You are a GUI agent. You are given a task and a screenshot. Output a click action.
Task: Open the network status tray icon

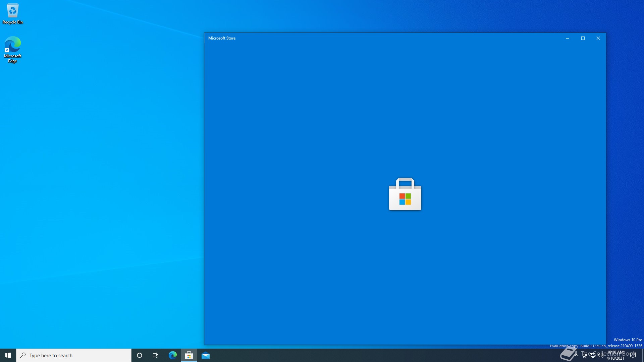click(593, 355)
